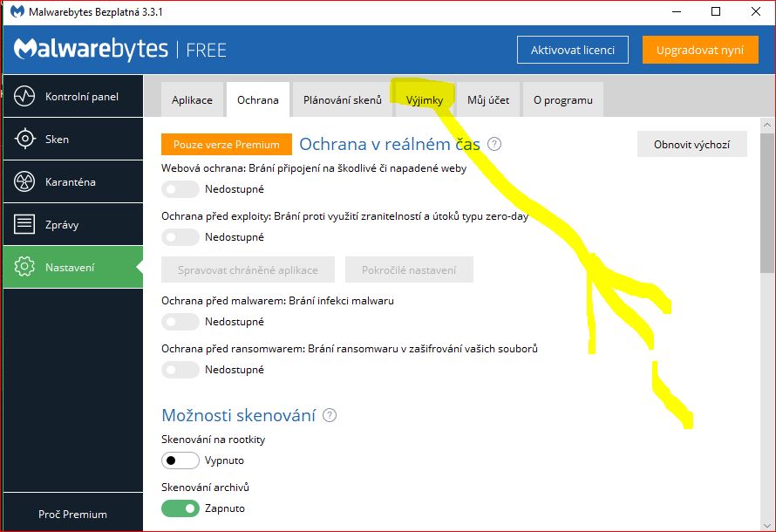776x532 pixels.
Task: Toggle Ochrana před ransomwarem switch
Action: click(x=180, y=370)
